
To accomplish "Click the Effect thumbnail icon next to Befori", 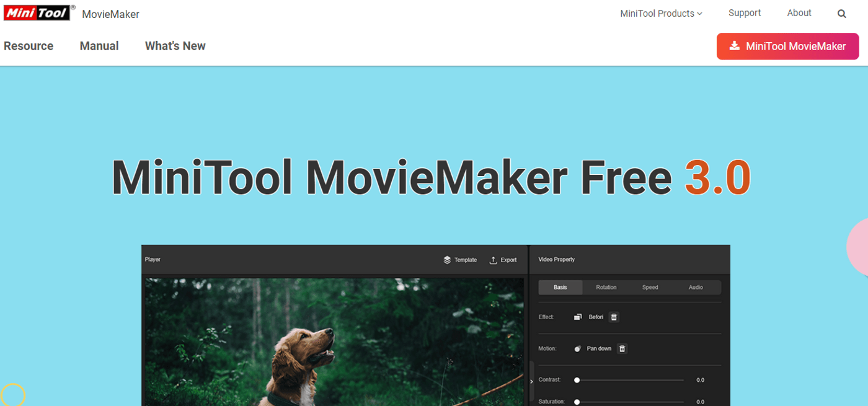I will [577, 317].
